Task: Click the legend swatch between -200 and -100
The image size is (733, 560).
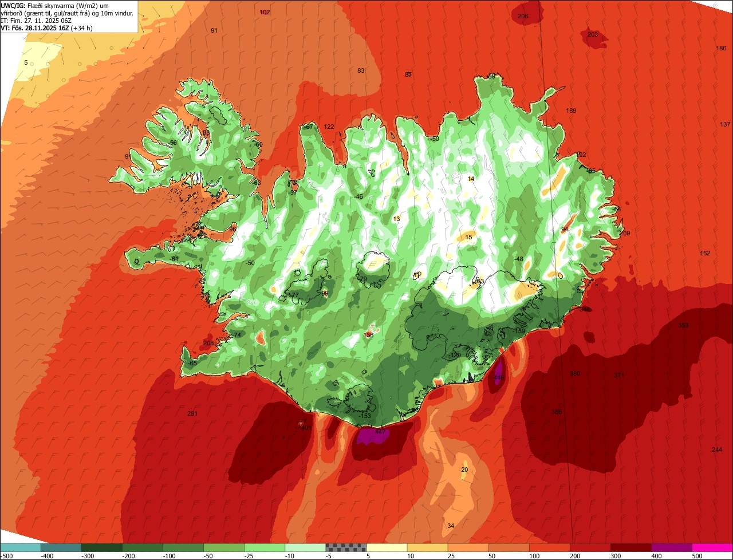Action: tap(143, 547)
